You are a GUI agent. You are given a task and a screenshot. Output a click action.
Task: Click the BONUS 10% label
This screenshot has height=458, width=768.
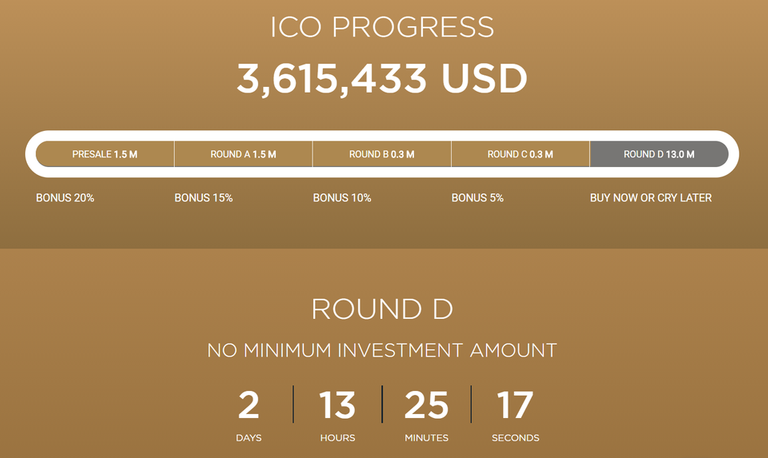point(342,198)
